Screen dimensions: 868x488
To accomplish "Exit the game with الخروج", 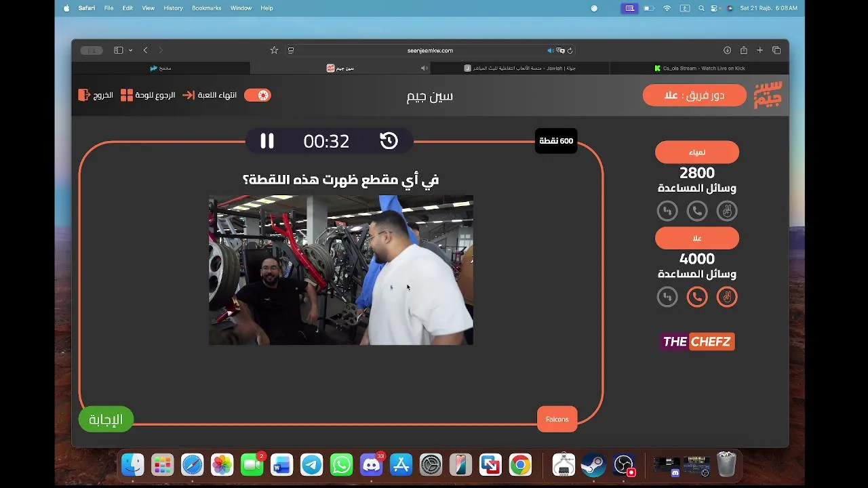I will [x=96, y=95].
